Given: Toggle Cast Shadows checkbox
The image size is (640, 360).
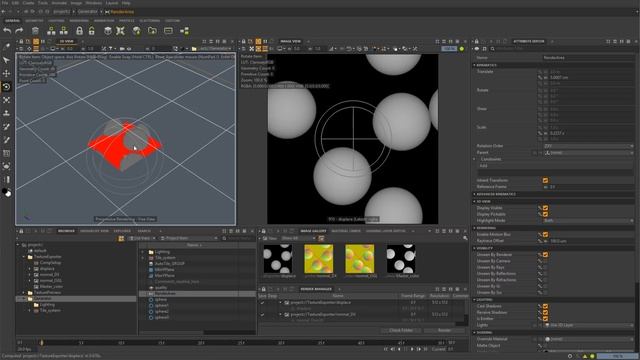Looking at the screenshot, I should (x=545, y=306).
